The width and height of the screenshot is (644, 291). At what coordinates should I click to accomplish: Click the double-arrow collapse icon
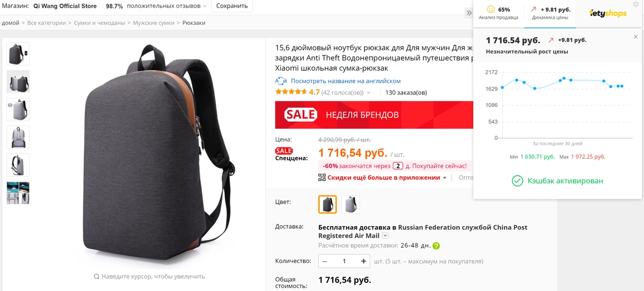(469, 13)
